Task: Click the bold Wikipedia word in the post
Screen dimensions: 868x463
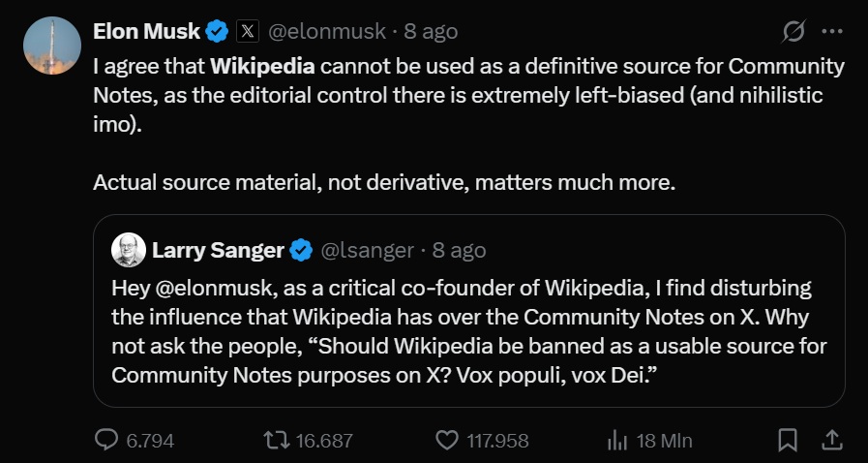Action: [262, 68]
